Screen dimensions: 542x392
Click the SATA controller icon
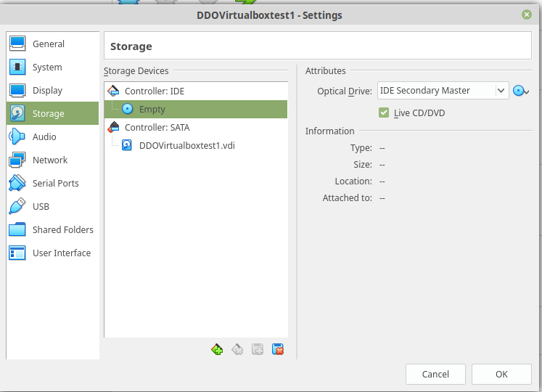113,127
